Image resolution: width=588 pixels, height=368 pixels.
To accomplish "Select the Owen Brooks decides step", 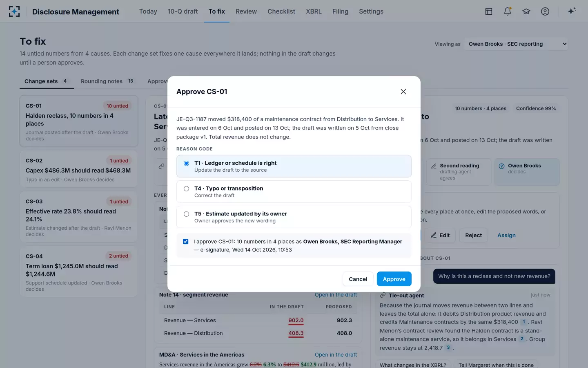I will (x=527, y=172).
